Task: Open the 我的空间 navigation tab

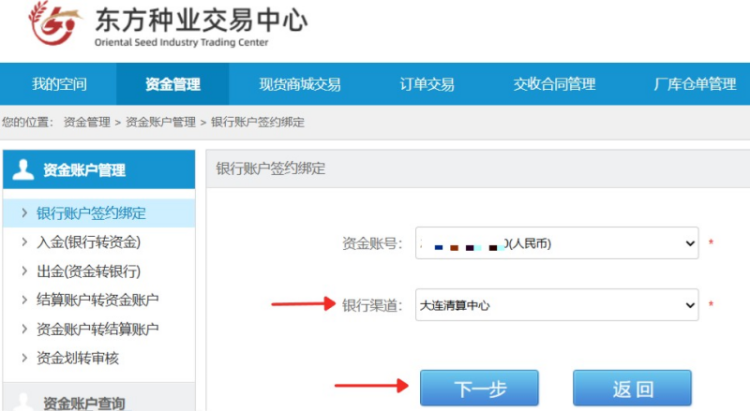Action: (x=59, y=84)
